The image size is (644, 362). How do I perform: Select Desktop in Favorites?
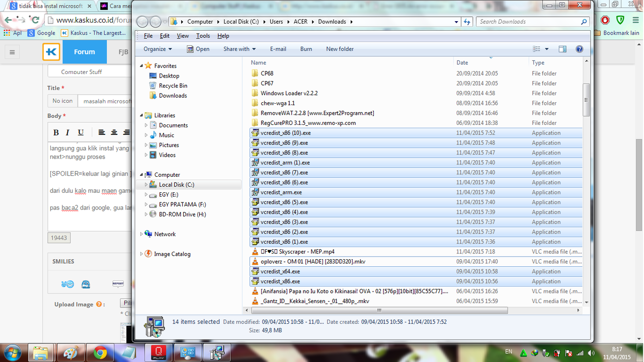169,76
